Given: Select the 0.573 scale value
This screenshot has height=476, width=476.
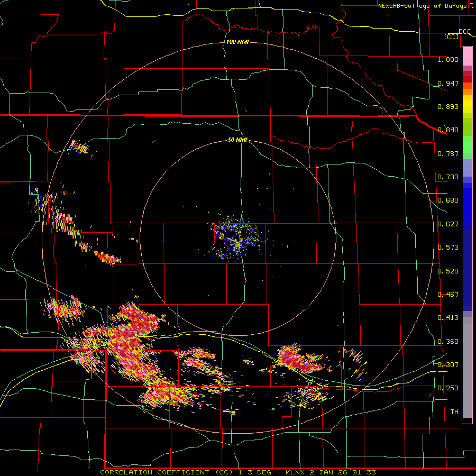Looking at the screenshot, I should click(448, 248).
